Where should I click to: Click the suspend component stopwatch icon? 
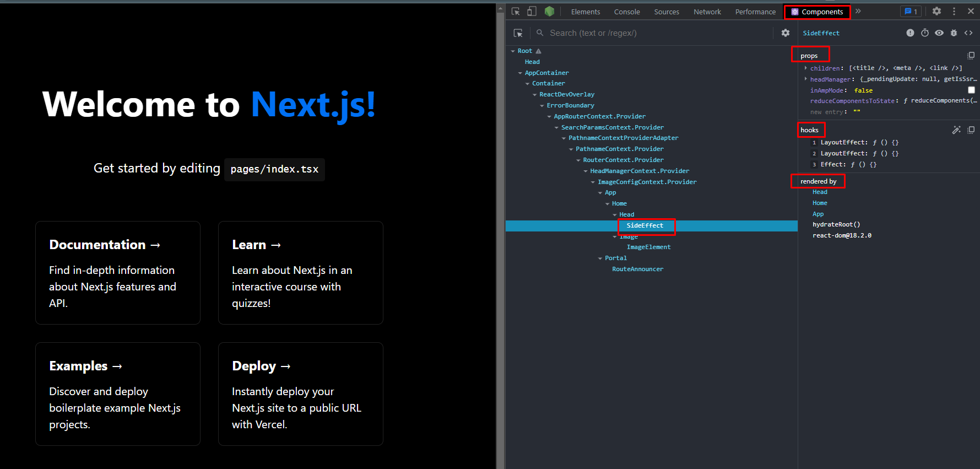[925, 33]
